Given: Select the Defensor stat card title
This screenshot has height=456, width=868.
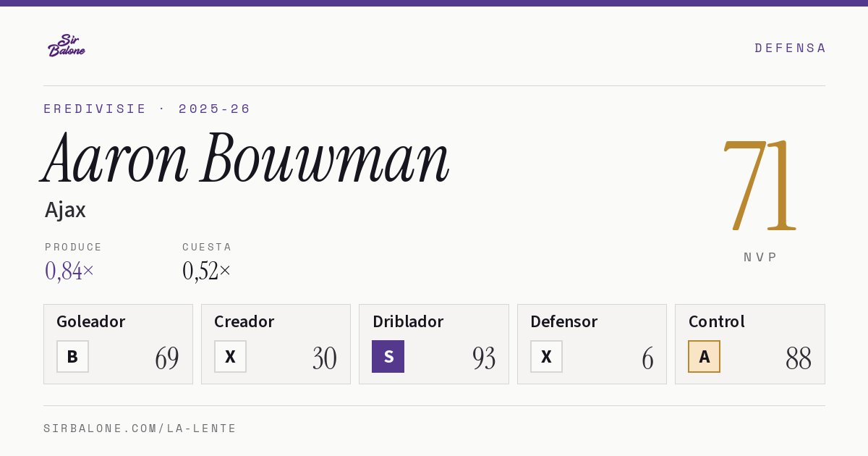Looking at the screenshot, I should tap(564, 321).
